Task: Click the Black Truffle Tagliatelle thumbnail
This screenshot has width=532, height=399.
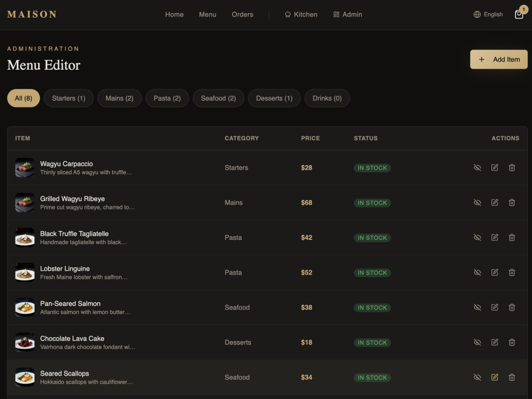Action: 25,237
